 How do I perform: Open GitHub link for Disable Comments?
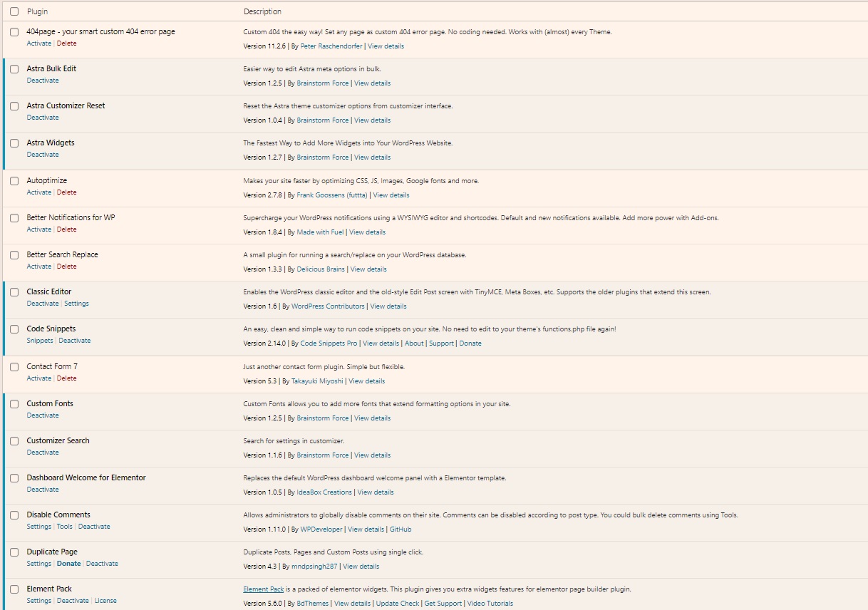[401, 529]
